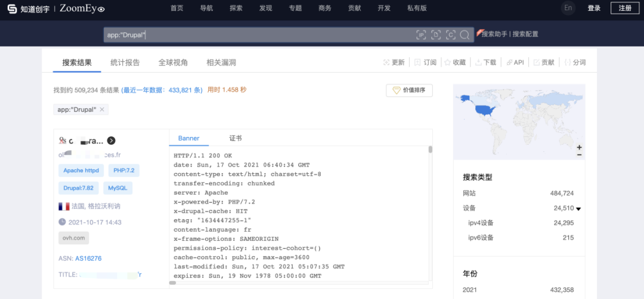
Task: Click the 订阅 subscribe icon
Action: click(x=417, y=63)
